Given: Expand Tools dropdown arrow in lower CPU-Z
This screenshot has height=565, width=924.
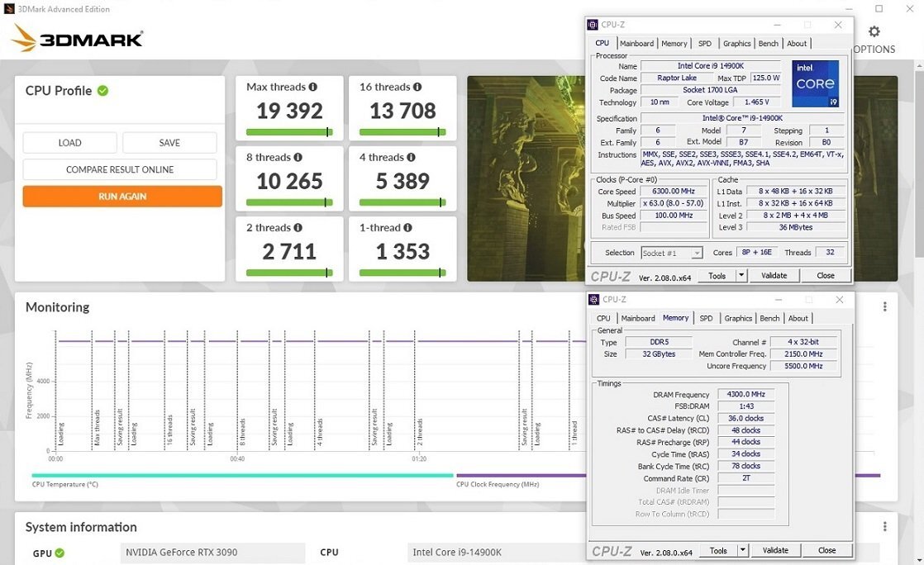Looking at the screenshot, I should 743,550.
